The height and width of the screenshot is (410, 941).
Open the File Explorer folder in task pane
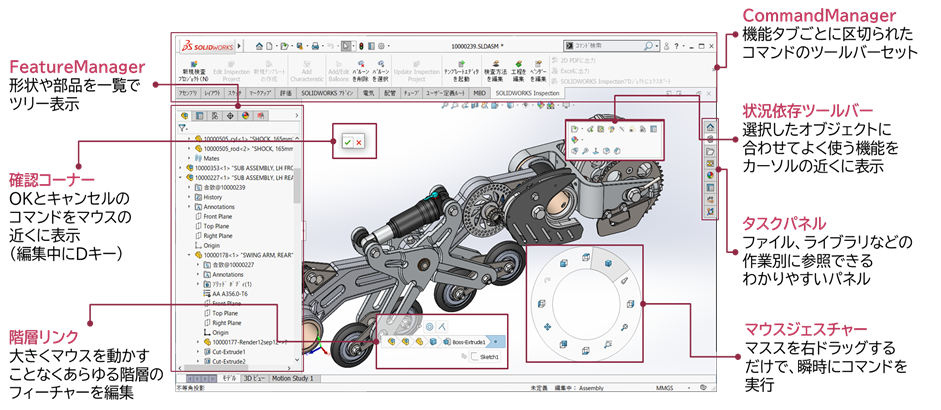click(710, 151)
